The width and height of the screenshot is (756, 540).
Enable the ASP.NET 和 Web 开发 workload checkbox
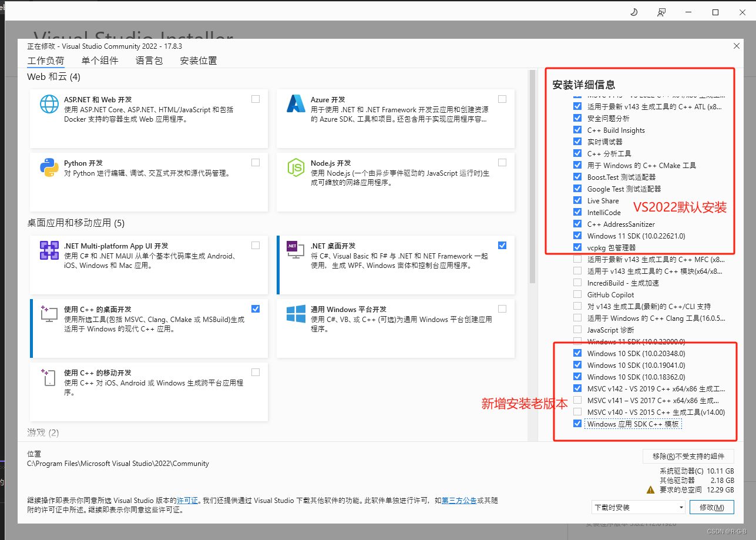[256, 99]
